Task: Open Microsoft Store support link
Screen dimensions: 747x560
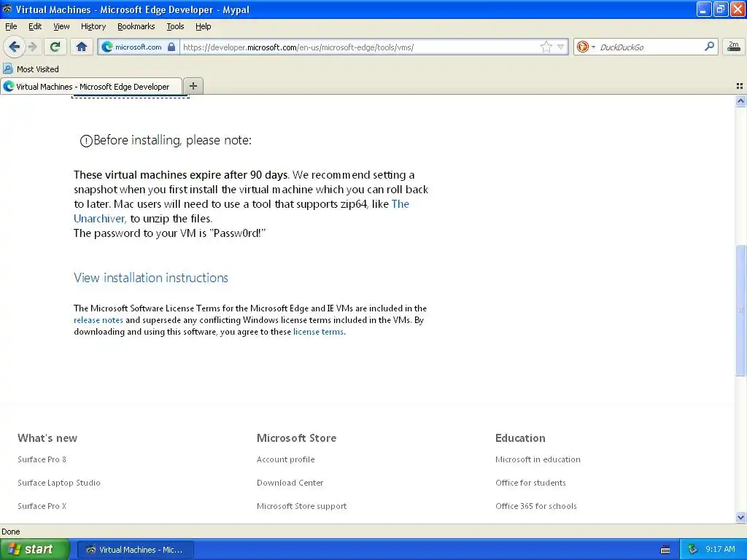Action: (301, 506)
